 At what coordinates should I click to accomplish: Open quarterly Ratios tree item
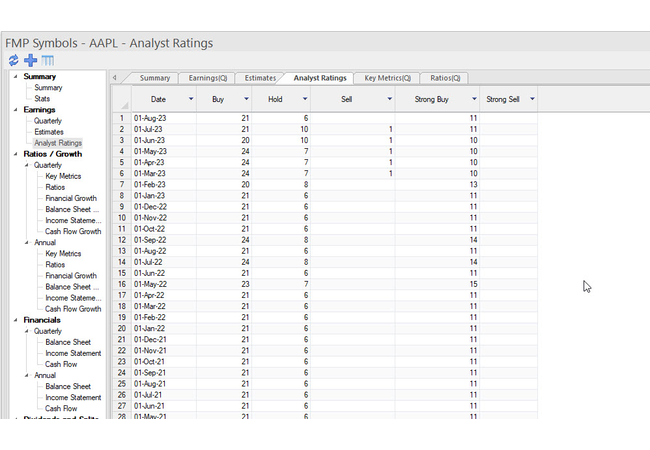click(55, 187)
